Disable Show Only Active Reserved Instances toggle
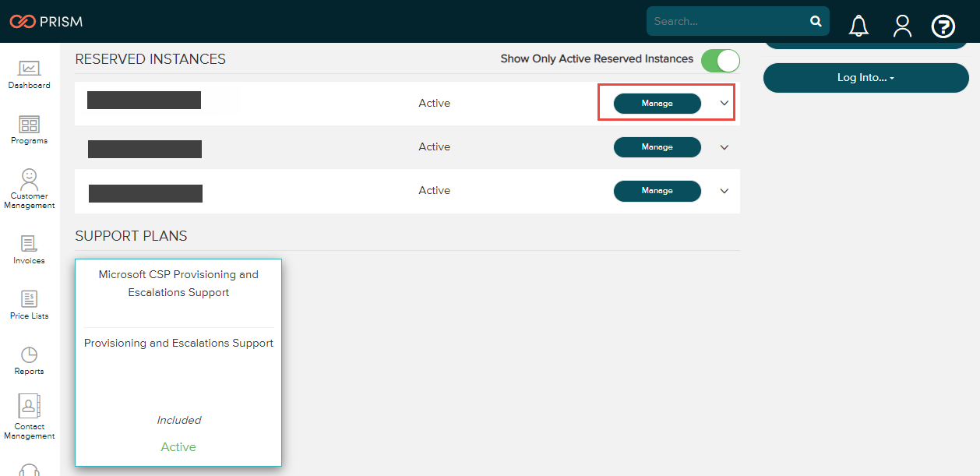 pos(720,60)
